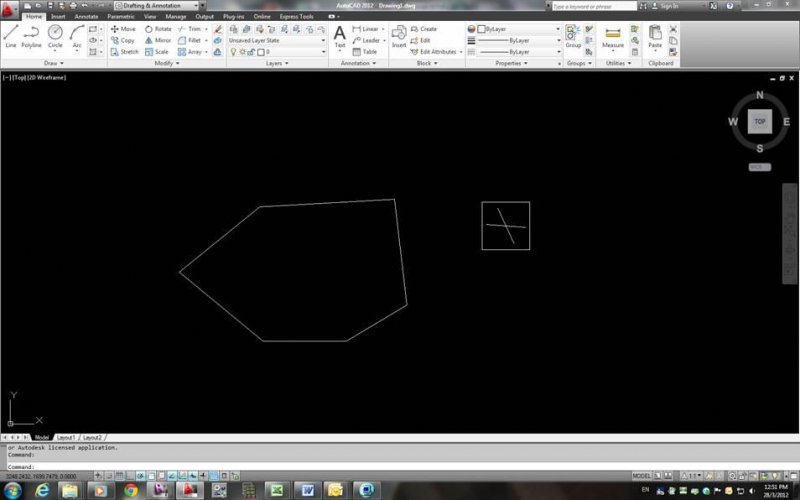Select the Line tool
Image resolution: width=800 pixels, height=500 pixels.
pos(11,35)
